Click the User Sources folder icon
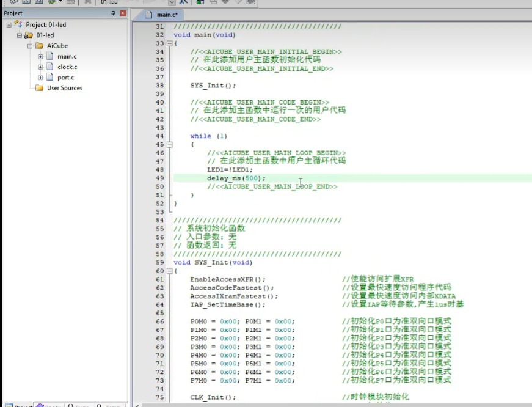Viewport: 532px width, 407px height. [x=40, y=88]
